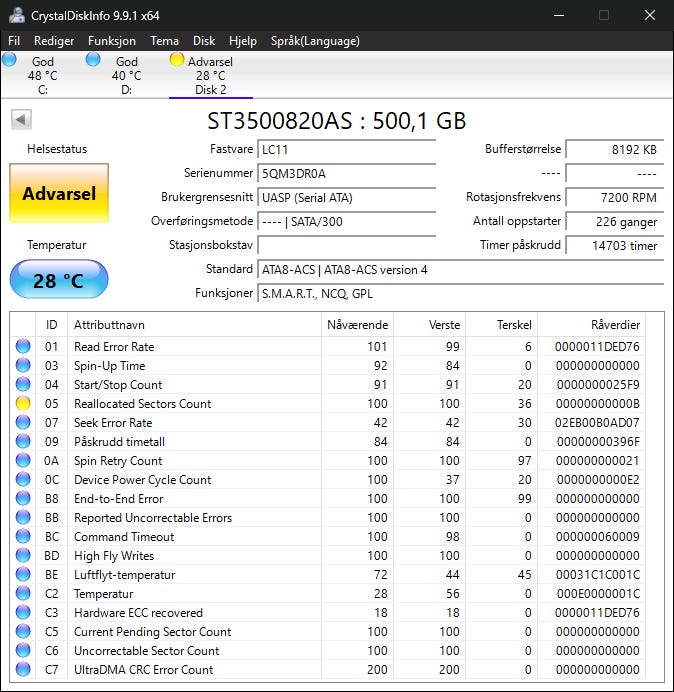Click the blue status orb for Read Error Rate

pyautogui.click(x=23, y=346)
